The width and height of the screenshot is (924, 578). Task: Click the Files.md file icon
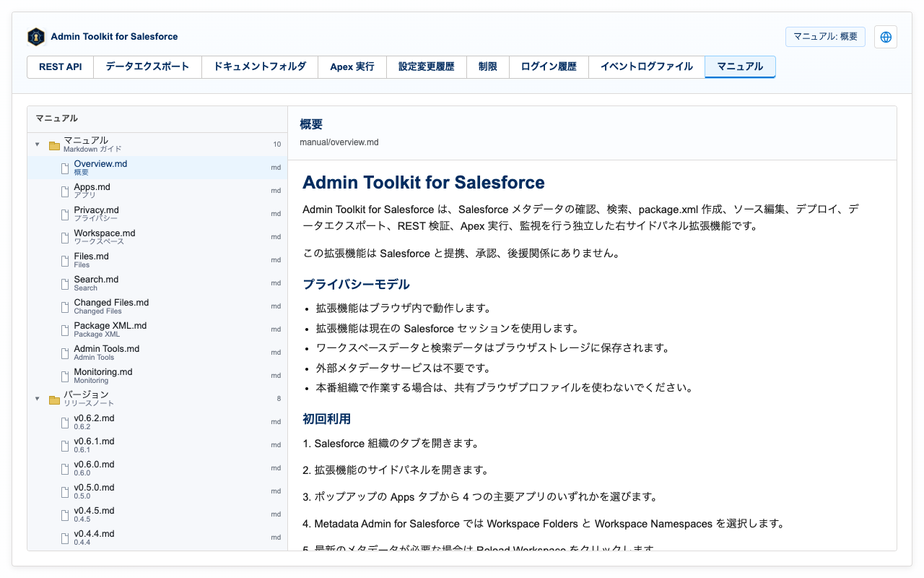point(65,260)
